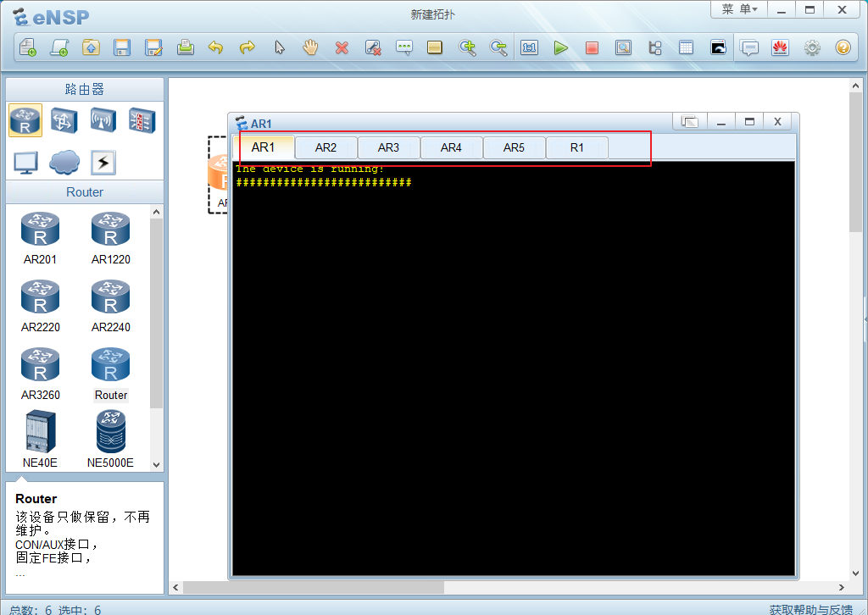Choose the generic Router model
This screenshot has height=615, width=868.
(x=111, y=374)
